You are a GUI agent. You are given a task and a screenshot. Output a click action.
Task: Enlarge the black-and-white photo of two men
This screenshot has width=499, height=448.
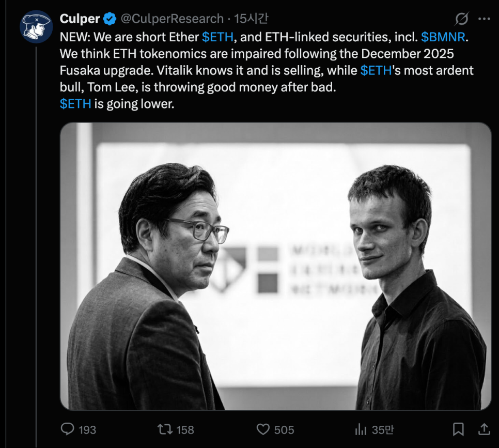point(275,266)
